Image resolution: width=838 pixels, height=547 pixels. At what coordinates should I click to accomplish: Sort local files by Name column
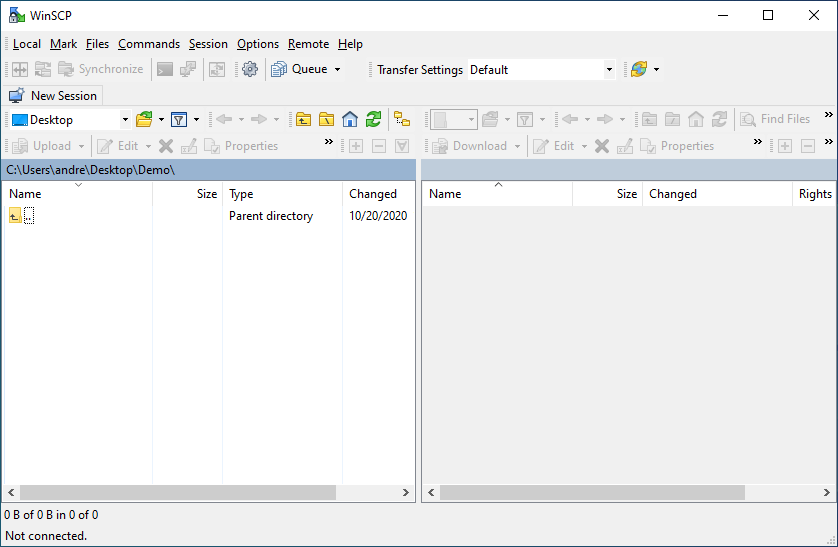click(x=78, y=194)
